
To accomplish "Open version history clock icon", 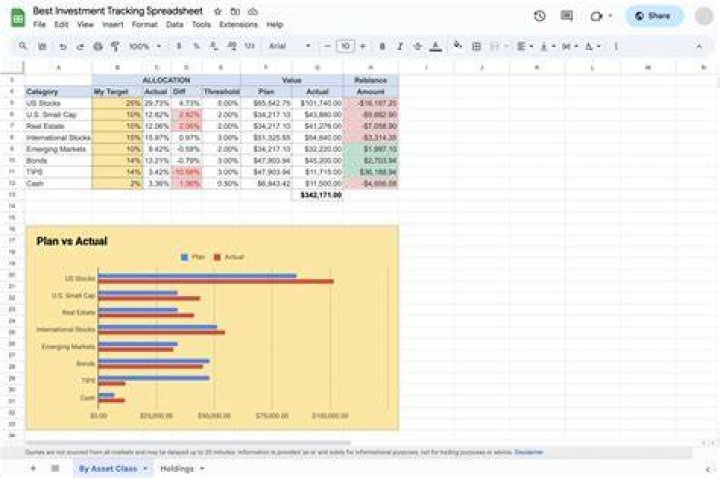I will click(x=540, y=16).
